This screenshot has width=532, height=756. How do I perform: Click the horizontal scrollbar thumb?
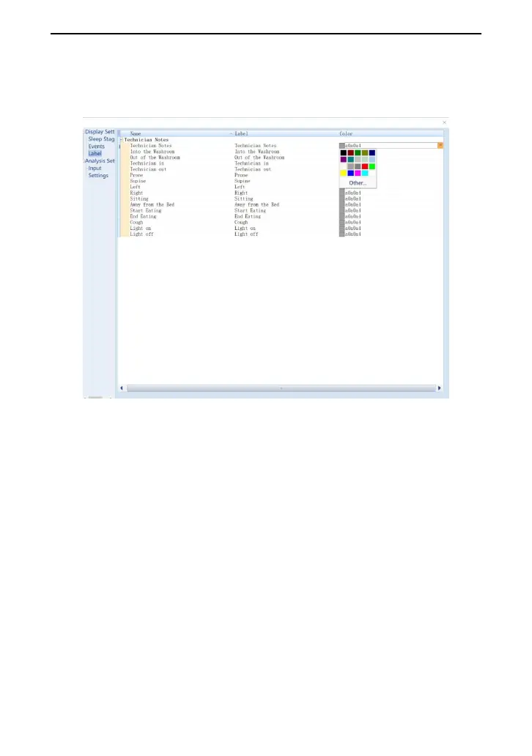click(x=281, y=388)
